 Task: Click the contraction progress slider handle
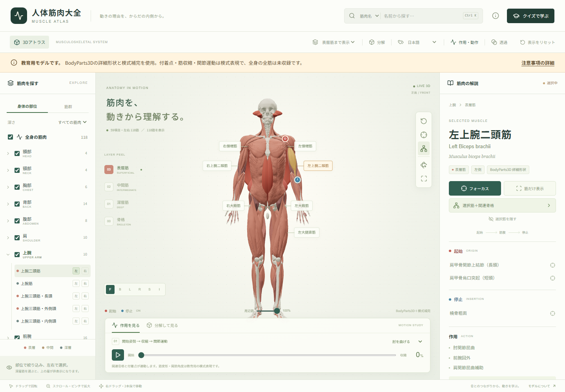tap(141, 355)
